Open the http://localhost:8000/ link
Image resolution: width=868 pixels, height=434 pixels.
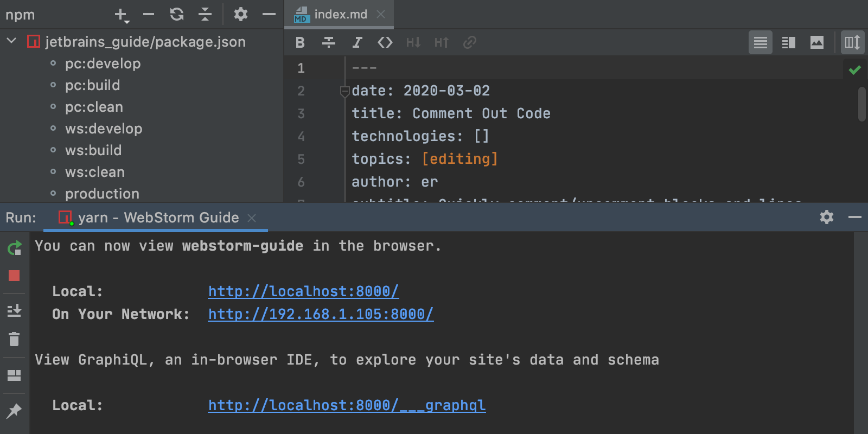303,291
